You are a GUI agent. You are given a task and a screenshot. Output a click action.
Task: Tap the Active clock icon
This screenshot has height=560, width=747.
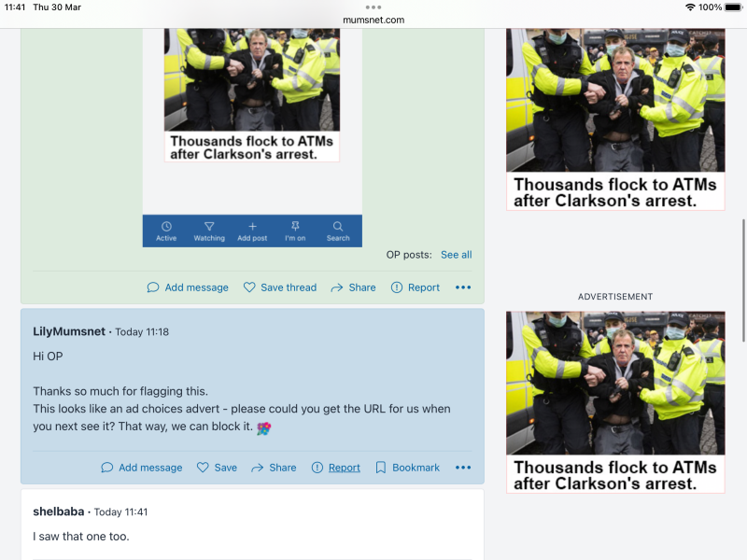(166, 227)
